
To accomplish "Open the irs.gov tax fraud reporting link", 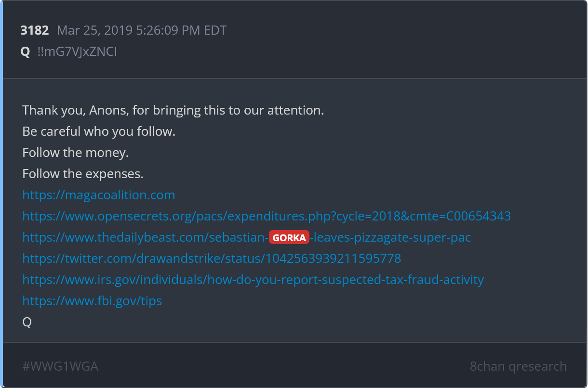I will coord(253,280).
